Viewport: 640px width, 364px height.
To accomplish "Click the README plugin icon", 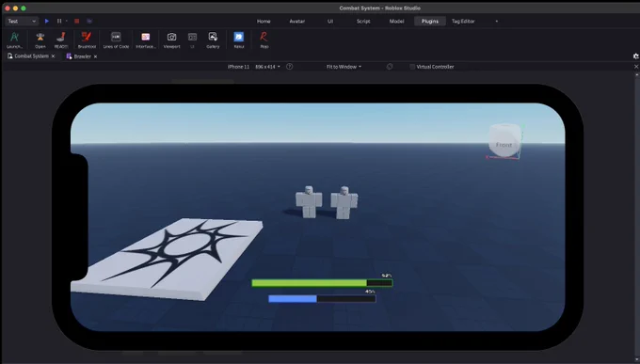I will tap(61, 40).
